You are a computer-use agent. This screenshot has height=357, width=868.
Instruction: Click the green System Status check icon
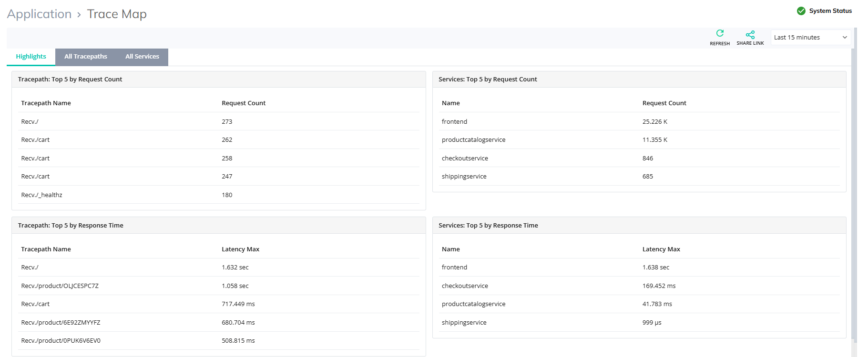click(x=801, y=11)
